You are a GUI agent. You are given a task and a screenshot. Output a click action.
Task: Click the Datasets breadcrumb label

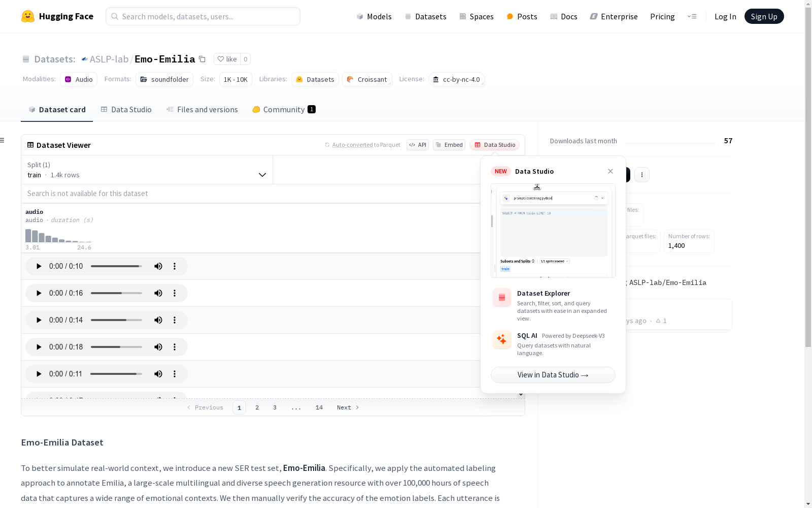tap(55, 59)
